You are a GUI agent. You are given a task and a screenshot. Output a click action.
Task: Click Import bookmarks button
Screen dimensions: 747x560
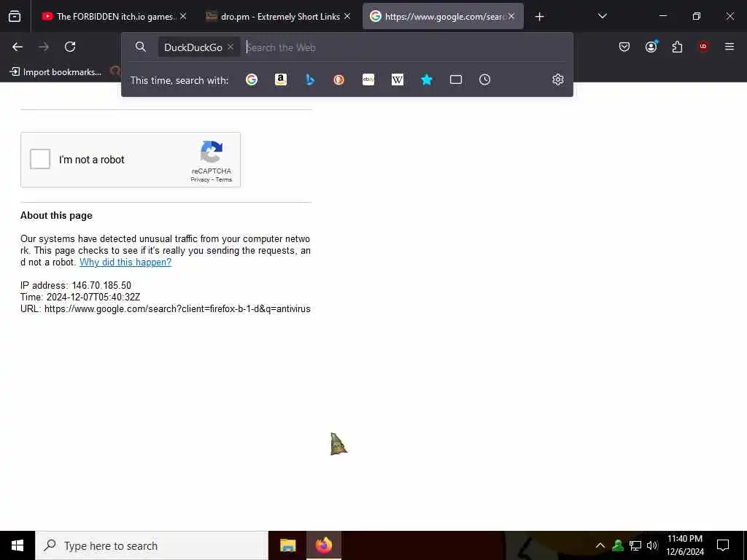55,72
